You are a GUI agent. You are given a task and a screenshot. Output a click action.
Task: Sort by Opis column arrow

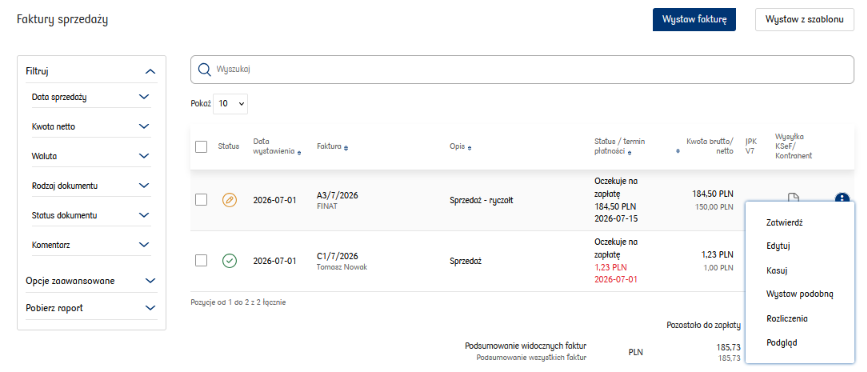click(470, 147)
